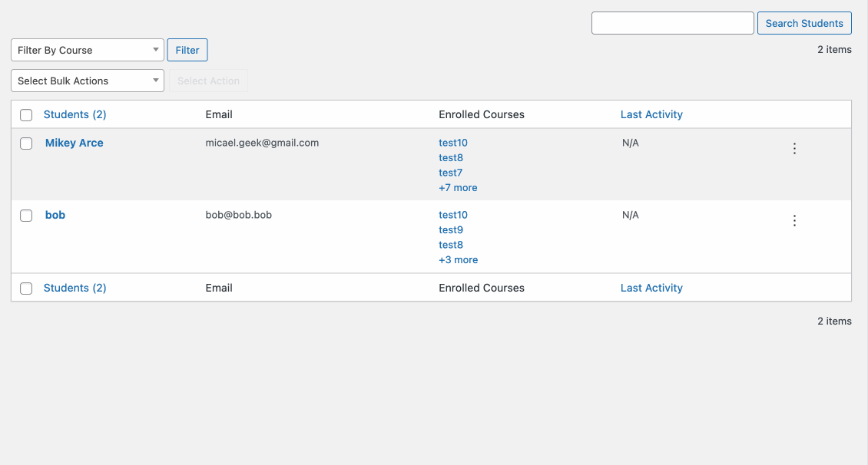Open the Filter By Course dropdown
The width and height of the screenshot is (868, 465).
pos(87,50)
